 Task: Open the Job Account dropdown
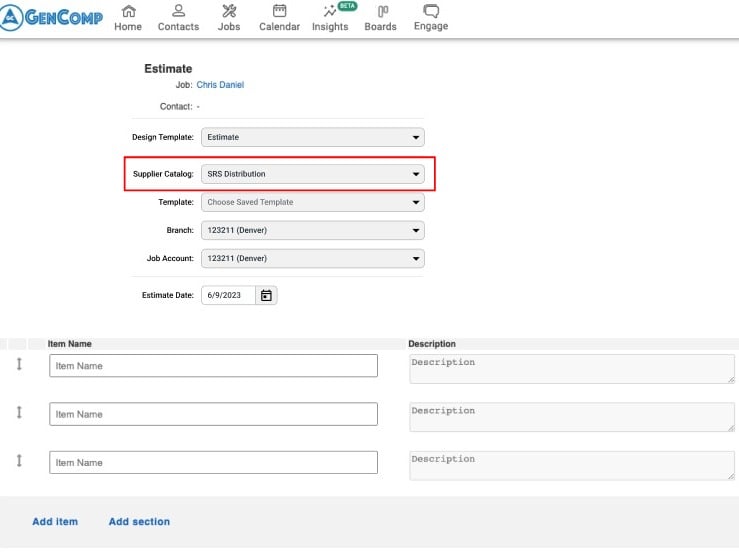click(x=312, y=258)
